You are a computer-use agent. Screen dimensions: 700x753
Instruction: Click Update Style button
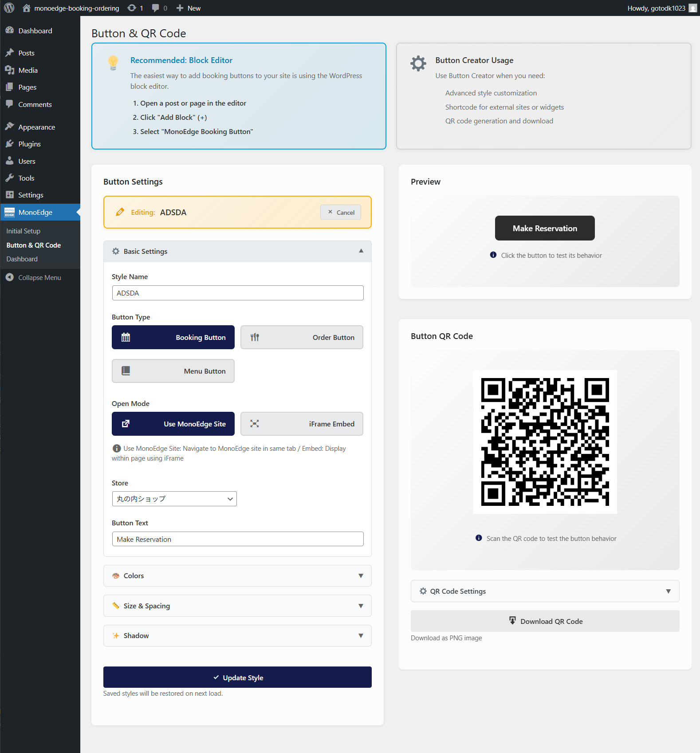(x=237, y=677)
